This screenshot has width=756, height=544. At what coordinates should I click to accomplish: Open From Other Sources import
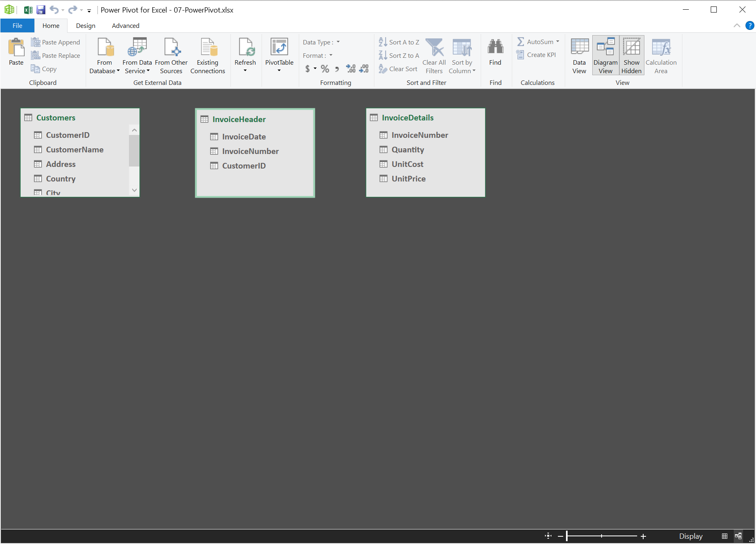coord(171,56)
